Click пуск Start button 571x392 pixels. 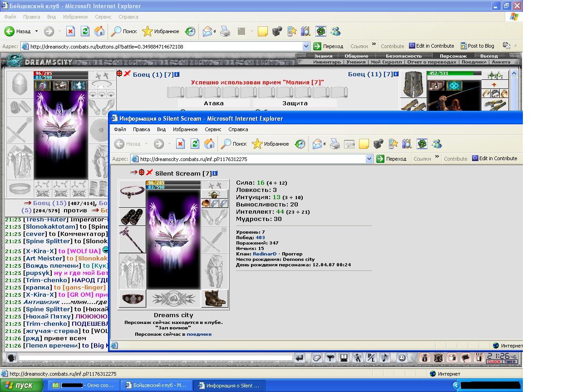pos(22,385)
